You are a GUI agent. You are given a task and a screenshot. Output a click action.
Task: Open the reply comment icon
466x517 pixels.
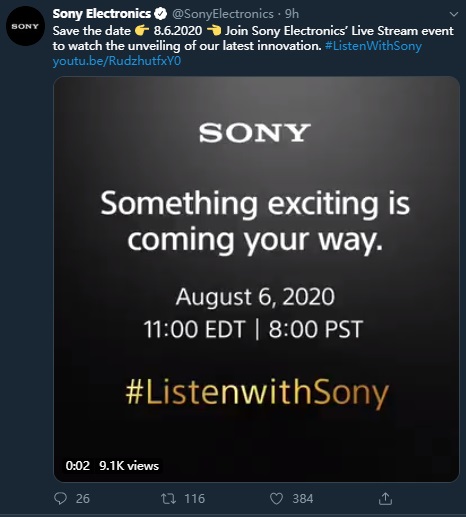[x=60, y=499]
